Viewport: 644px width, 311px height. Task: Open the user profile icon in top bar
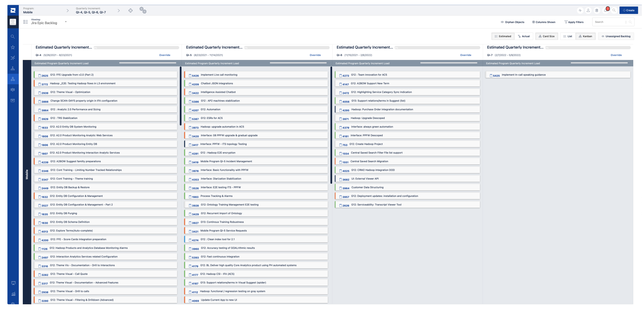tap(588, 11)
